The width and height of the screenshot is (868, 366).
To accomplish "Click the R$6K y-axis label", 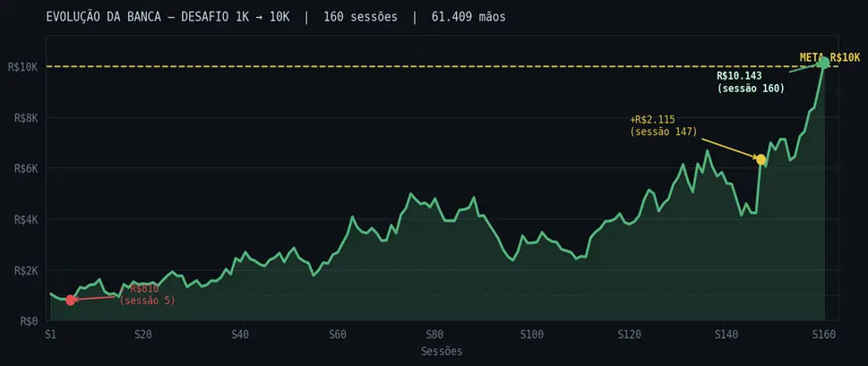I will (x=24, y=168).
